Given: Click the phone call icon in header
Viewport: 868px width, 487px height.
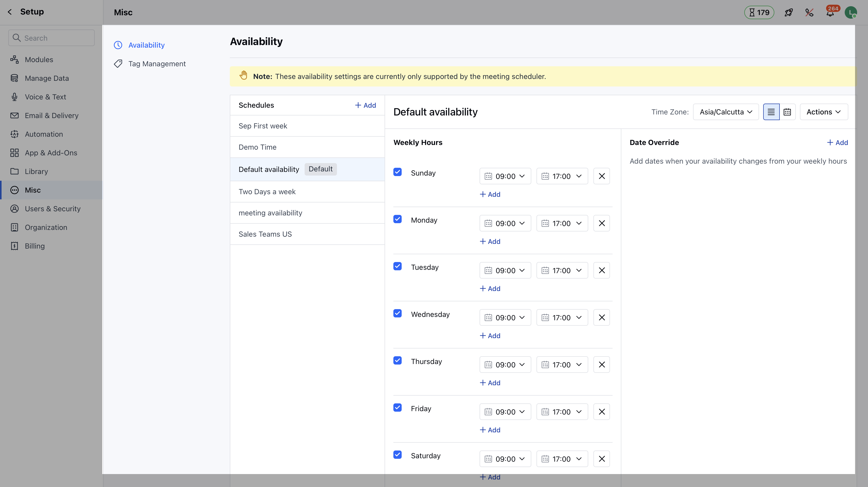Looking at the screenshot, I should point(809,12).
